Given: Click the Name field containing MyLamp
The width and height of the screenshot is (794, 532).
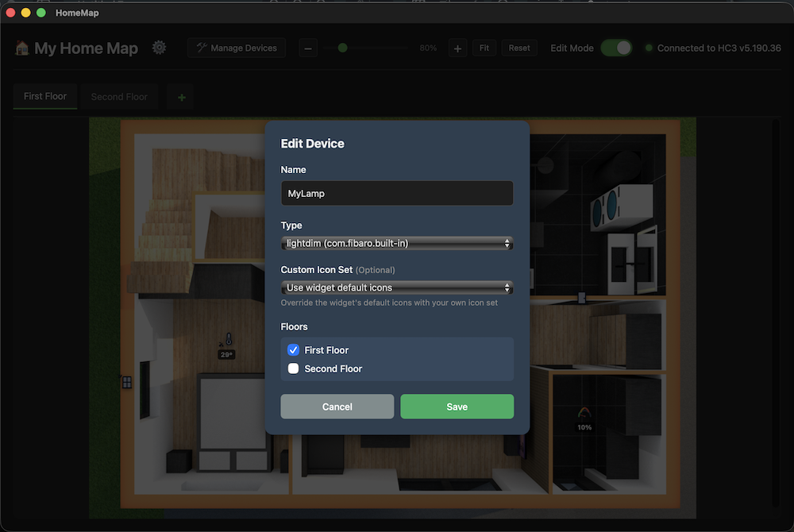Looking at the screenshot, I should point(397,194).
